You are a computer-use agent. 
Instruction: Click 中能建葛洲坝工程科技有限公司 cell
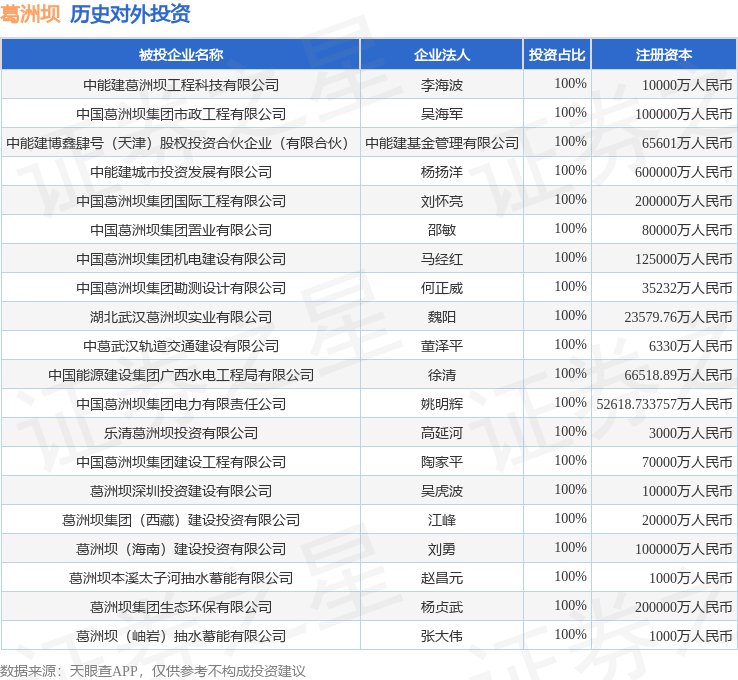(181, 85)
